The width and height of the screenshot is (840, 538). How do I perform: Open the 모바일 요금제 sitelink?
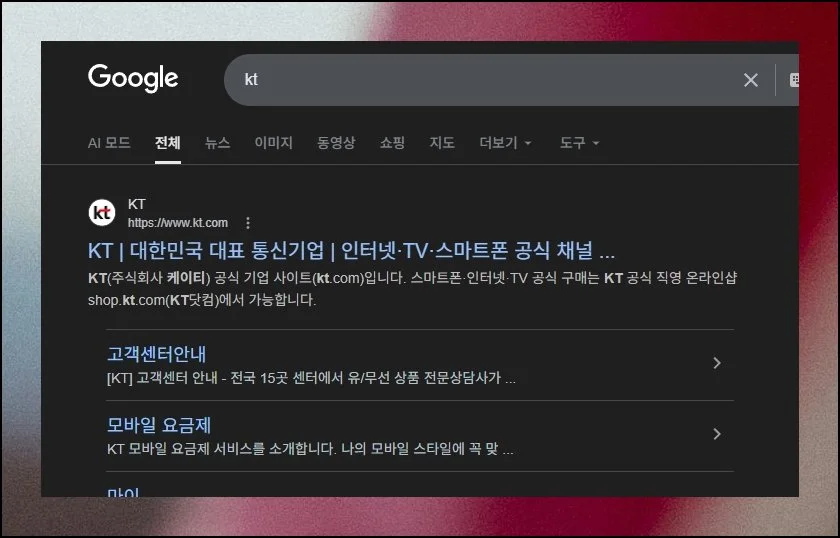coord(159,425)
